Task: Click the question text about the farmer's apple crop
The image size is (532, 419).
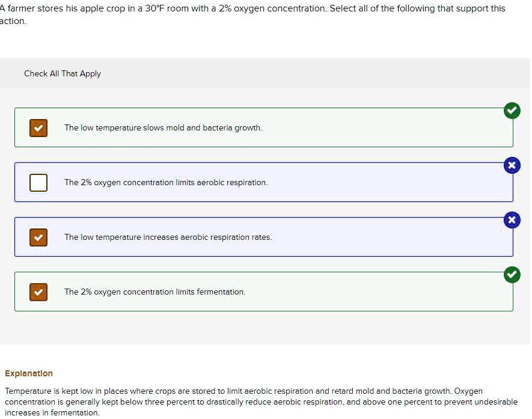Action: pos(252,14)
